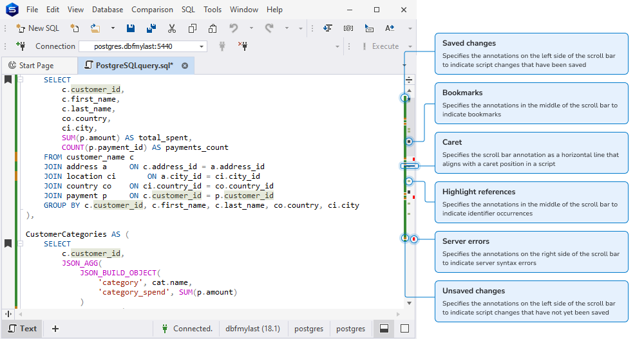644x339 pixels.
Task: Click the Cut scissors icon
Action: pyautogui.click(x=172, y=28)
